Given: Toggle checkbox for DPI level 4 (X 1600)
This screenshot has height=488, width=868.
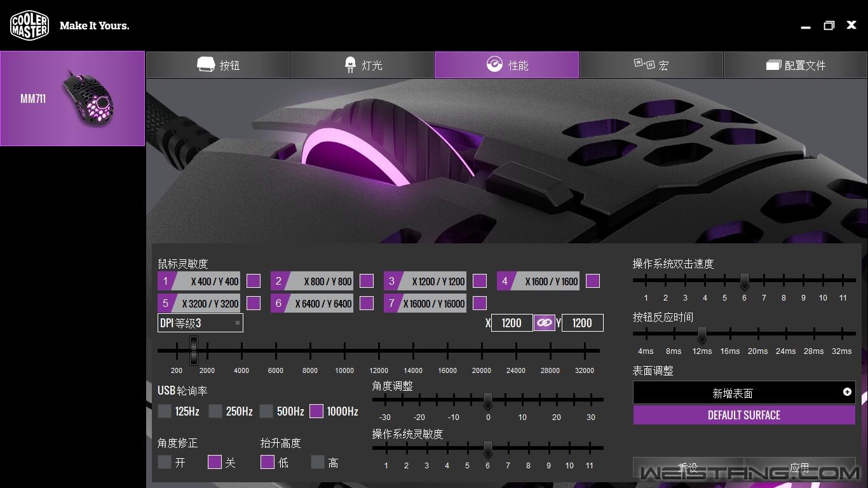Looking at the screenshot, I should click(593, 281).
